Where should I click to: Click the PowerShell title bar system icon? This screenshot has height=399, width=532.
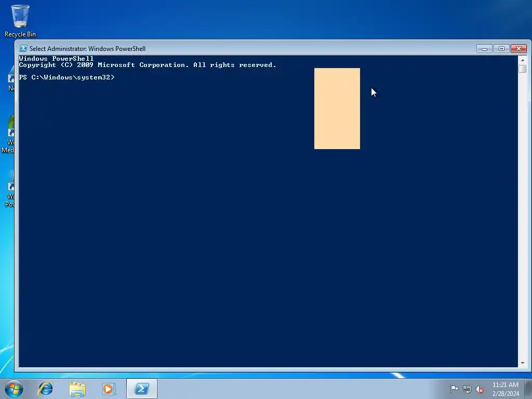coord(23,48)
